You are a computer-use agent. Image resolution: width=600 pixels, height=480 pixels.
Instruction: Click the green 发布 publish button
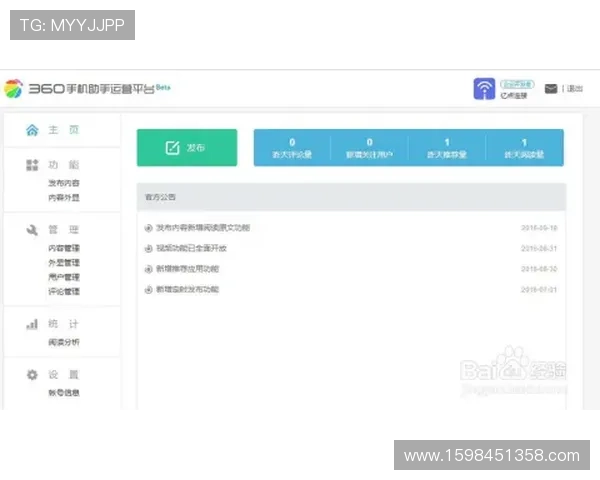187,148
